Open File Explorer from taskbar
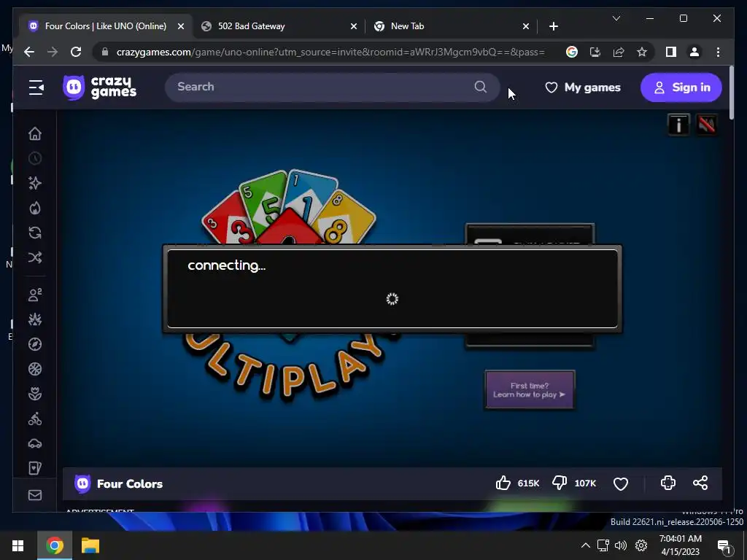The width and height of the screenshot is (747, 560). (x=90, y=545)
